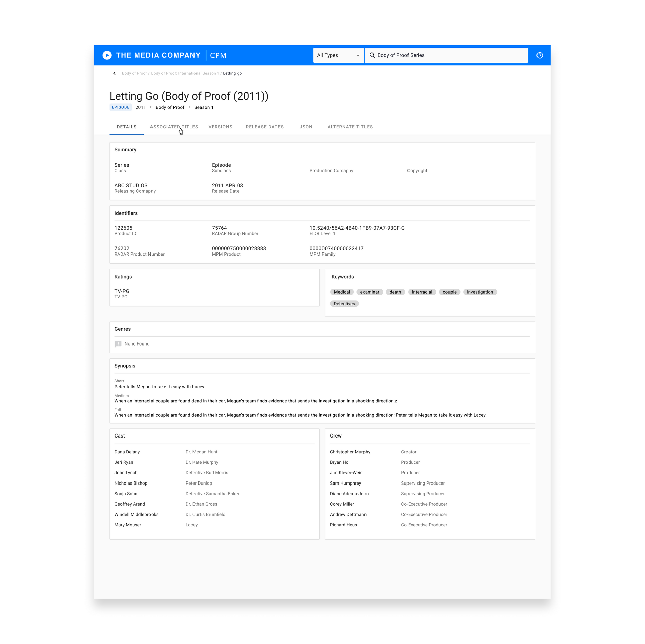Open International Season 1 breadcrumb link

[x=185, y=73]
